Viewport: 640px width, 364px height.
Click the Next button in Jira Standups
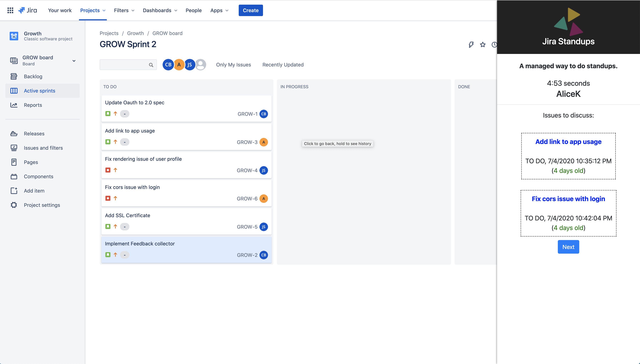(x=568, y=247)
